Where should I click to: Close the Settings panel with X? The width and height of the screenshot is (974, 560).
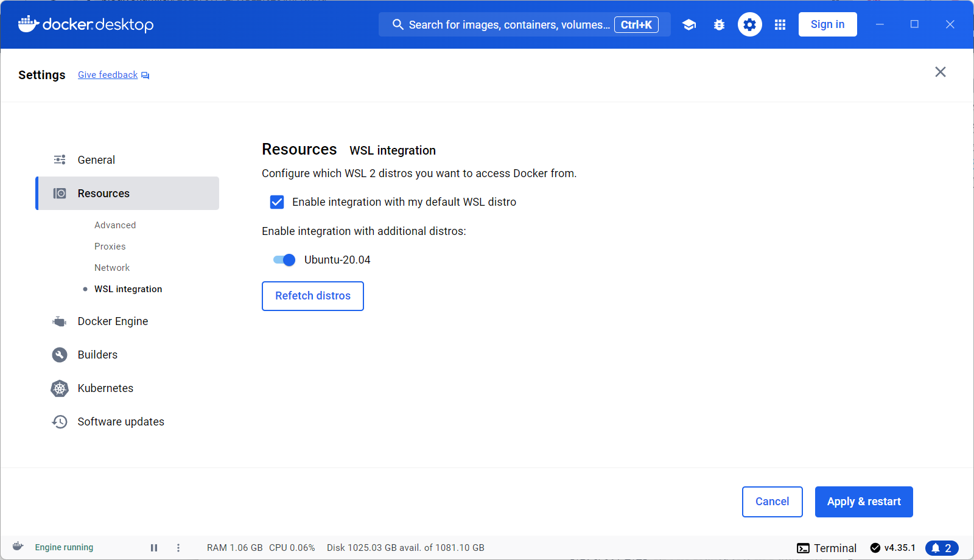941,72
